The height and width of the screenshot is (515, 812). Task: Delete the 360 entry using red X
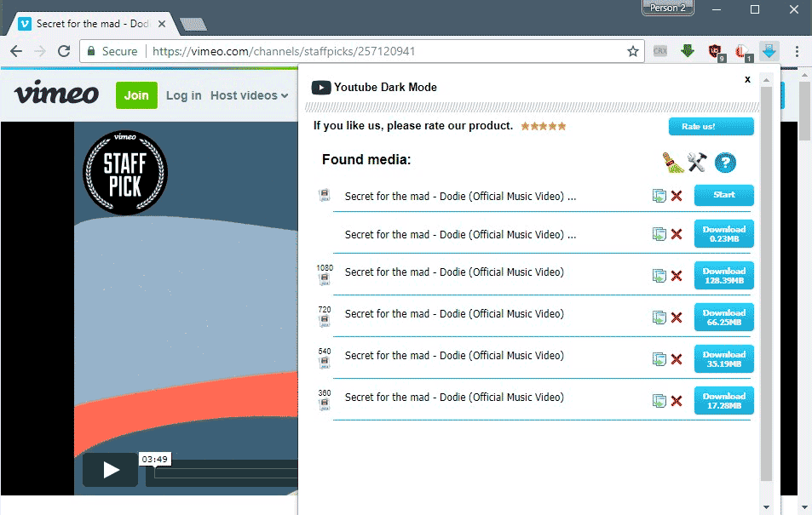point(677,401)
